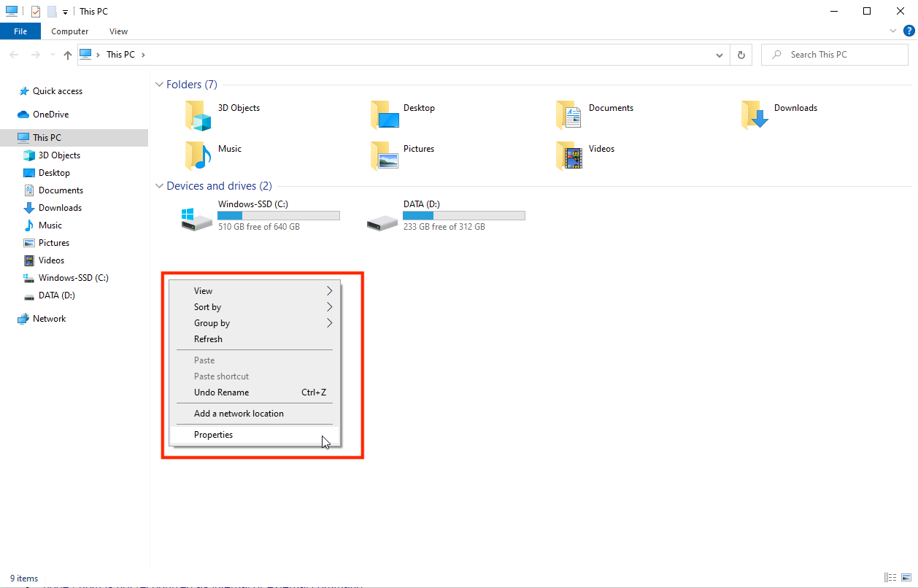Choose Properties from the context menu
The width and height of the screenshot is (918, 588).
[255, 435]
